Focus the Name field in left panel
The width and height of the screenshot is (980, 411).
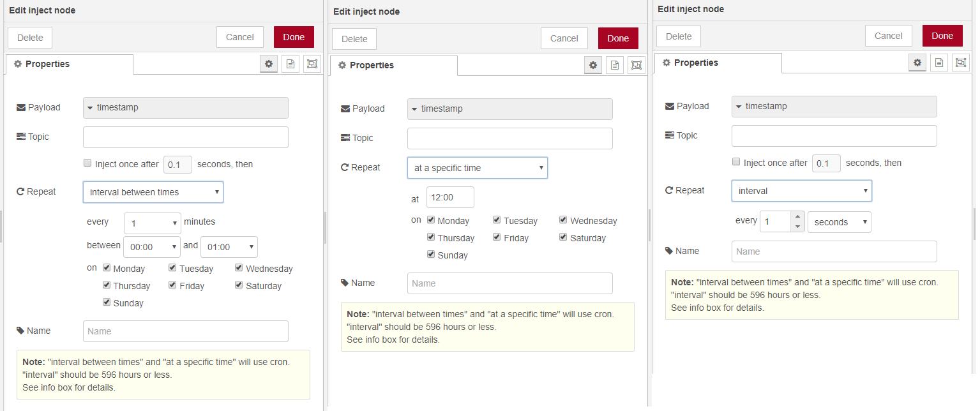[186, 331]
